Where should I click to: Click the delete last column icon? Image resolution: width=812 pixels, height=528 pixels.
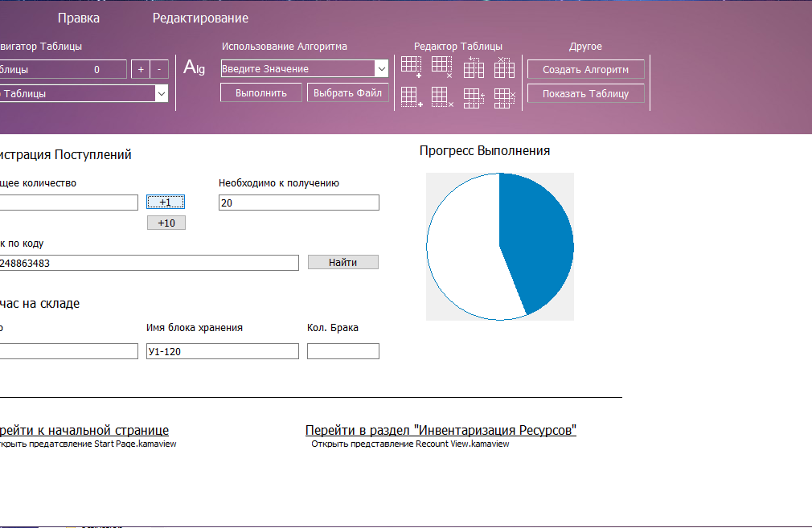click(441, 68)
